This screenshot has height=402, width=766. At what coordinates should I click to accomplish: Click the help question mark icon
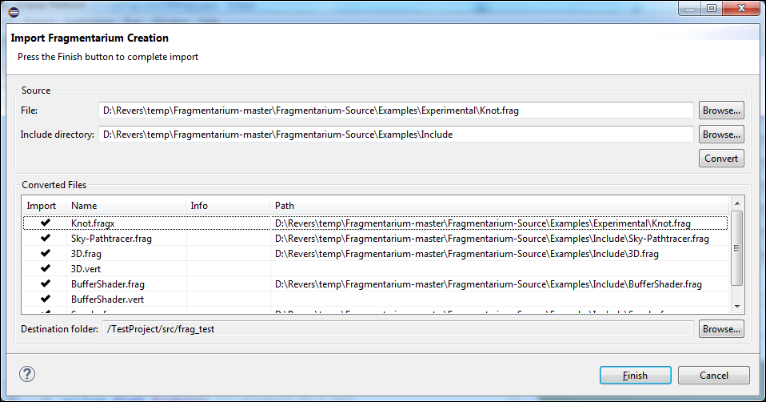27,374
